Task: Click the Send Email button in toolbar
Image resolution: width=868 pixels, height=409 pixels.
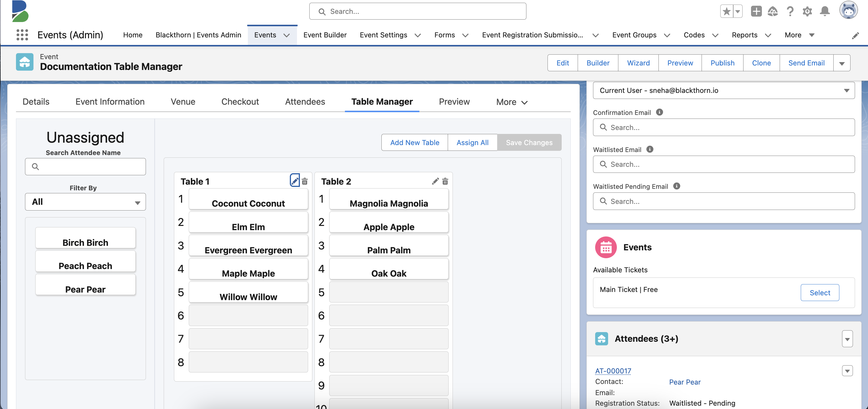Action: [806, 62]
